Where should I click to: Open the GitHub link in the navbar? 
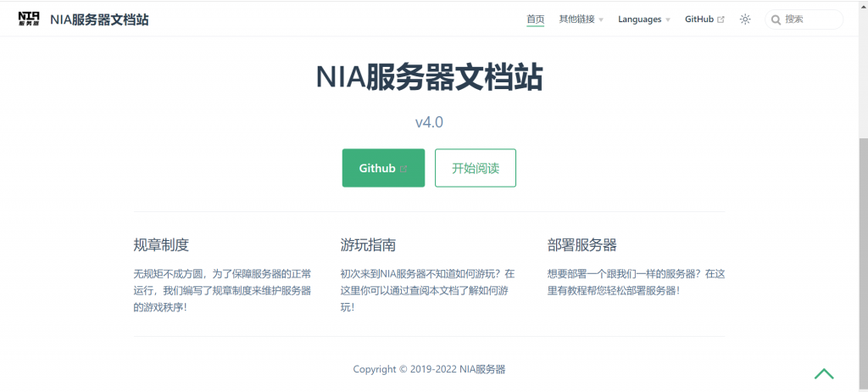point(699,20)
